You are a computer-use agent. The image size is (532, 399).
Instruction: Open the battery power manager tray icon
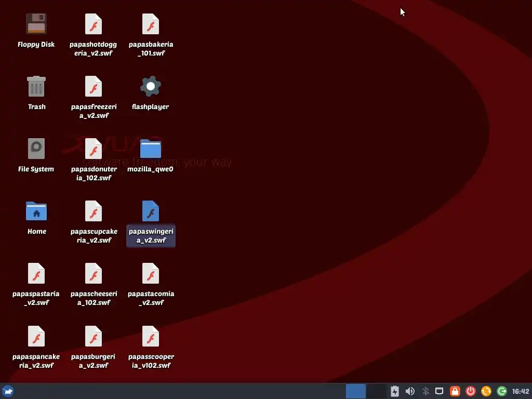[395, 391]
